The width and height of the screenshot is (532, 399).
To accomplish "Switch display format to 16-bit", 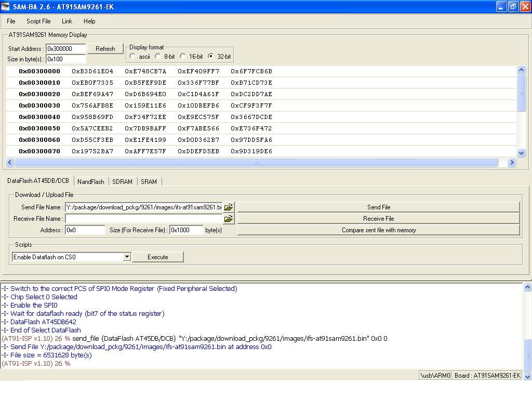I will tap(183, 56).
